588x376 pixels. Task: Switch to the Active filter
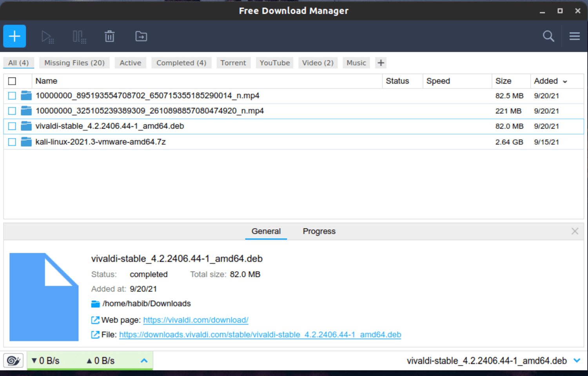point(131,63)
